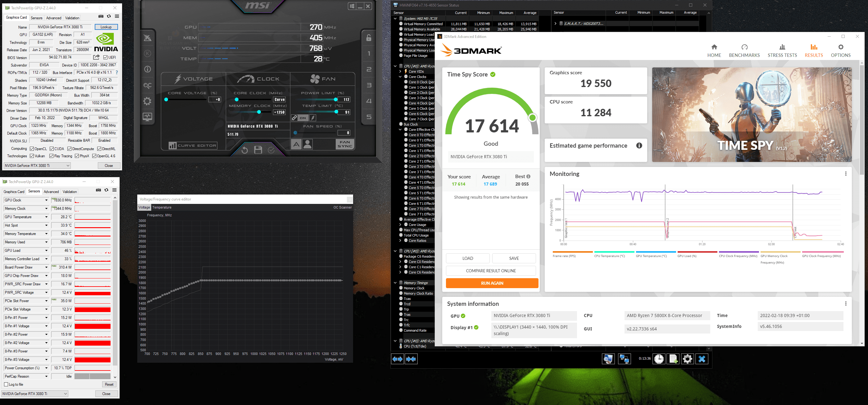Screen dimensions: 868x405
Task: Open GPU-Z hamburger menu in Graphics Card window
Action: point(116,16)
